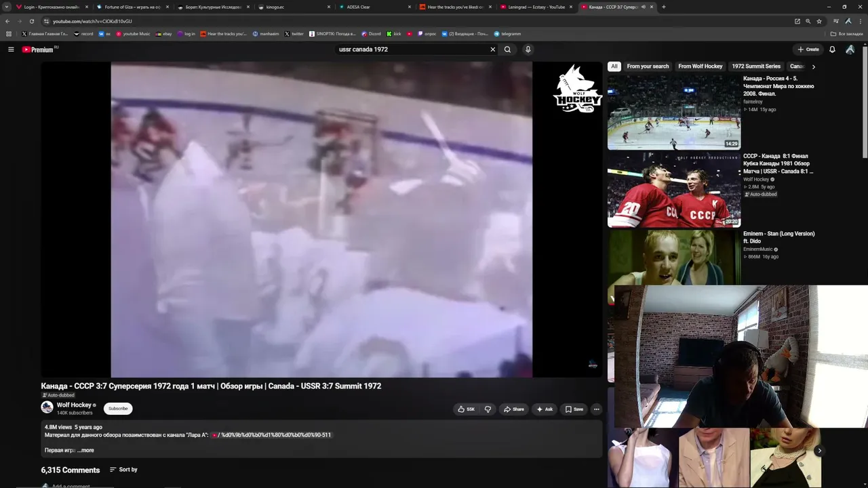Close the 'Hear the tracks you've liked' tab

tap(490, 7)
